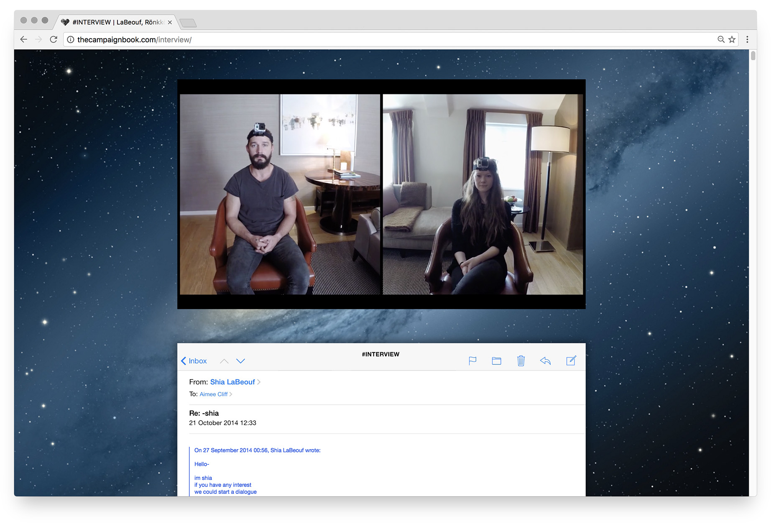This screenshot has height=532, width=771.
Task: Select the #INTERVIEW browser tab
Action: (117, 22)
